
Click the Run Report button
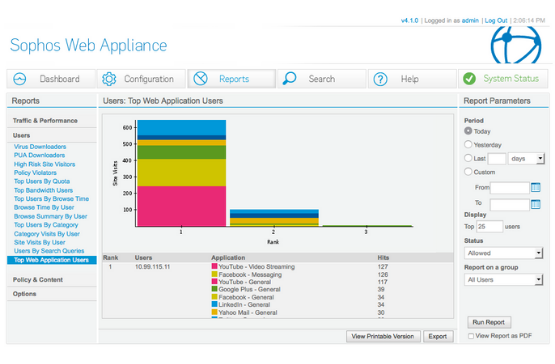[x=489, y=322]
